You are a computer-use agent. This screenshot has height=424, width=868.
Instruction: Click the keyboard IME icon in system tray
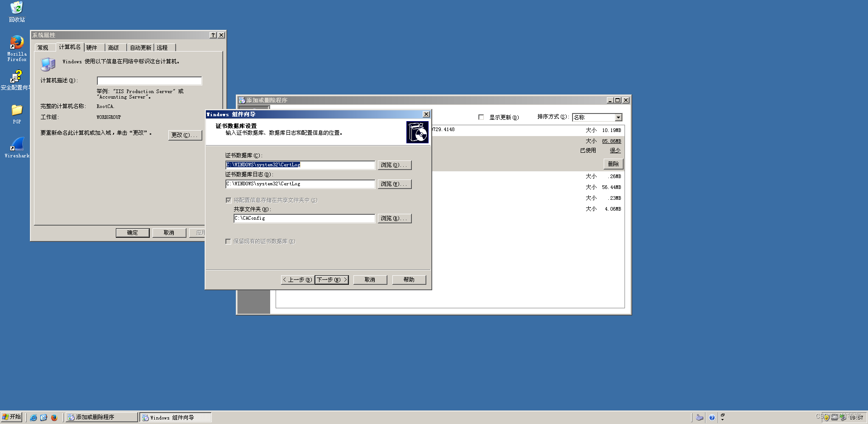(x=699, y=417)
